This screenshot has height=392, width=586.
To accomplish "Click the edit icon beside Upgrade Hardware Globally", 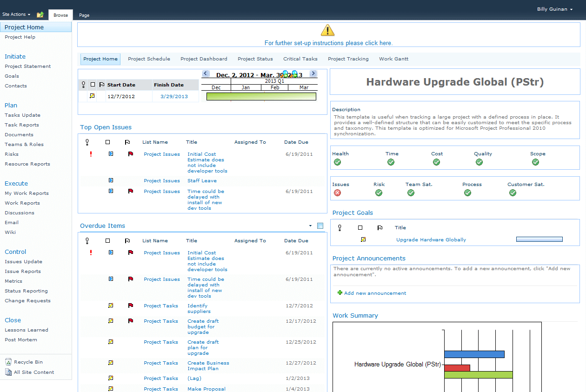I will 363,239.
